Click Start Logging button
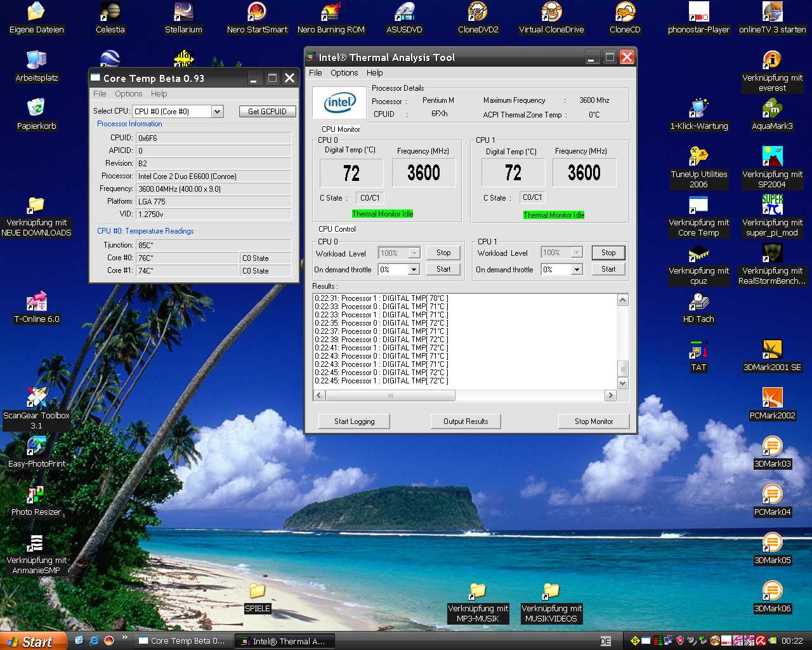 [x=355, y=421]
